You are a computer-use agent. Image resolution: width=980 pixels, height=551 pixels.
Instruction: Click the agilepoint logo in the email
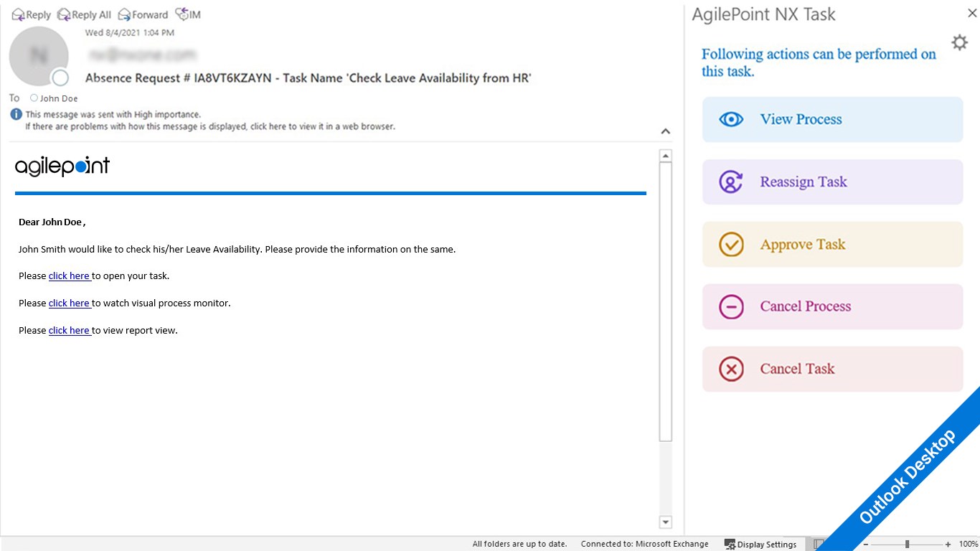click(62, 166)
